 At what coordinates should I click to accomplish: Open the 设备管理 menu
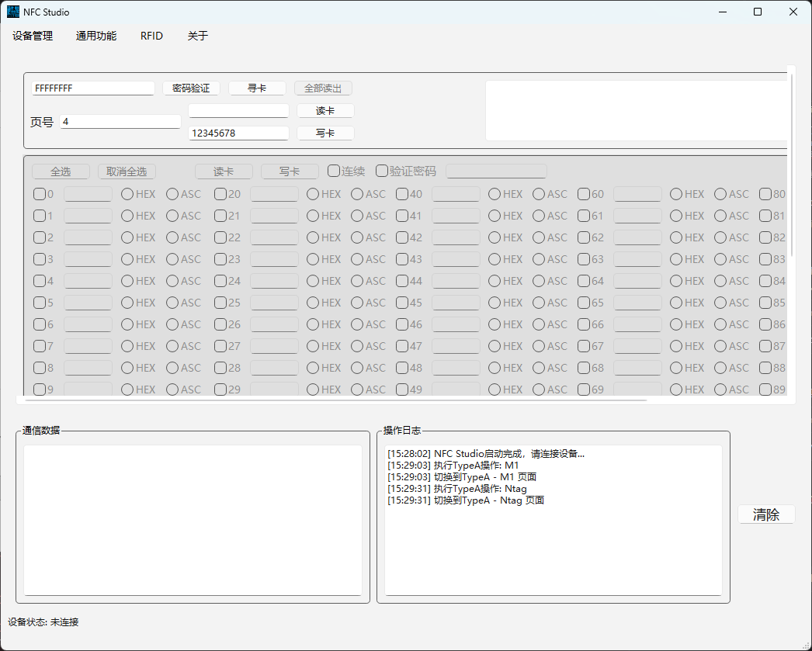click(33, 36)
